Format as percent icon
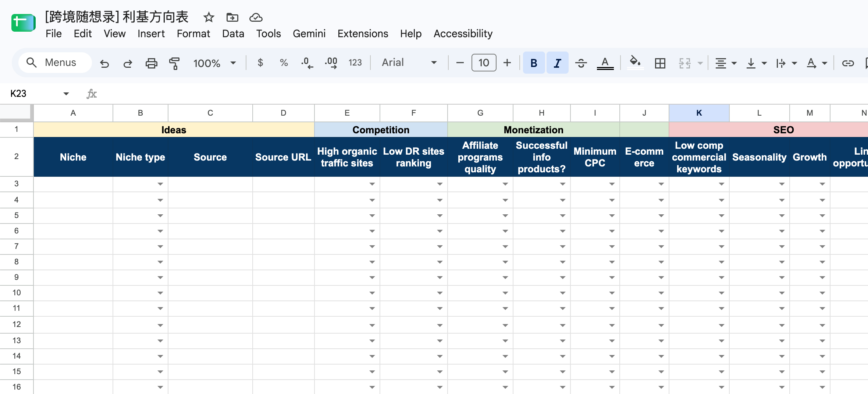Image resolution: width=868 pixels, height=394 pixels. pos(284,63)
